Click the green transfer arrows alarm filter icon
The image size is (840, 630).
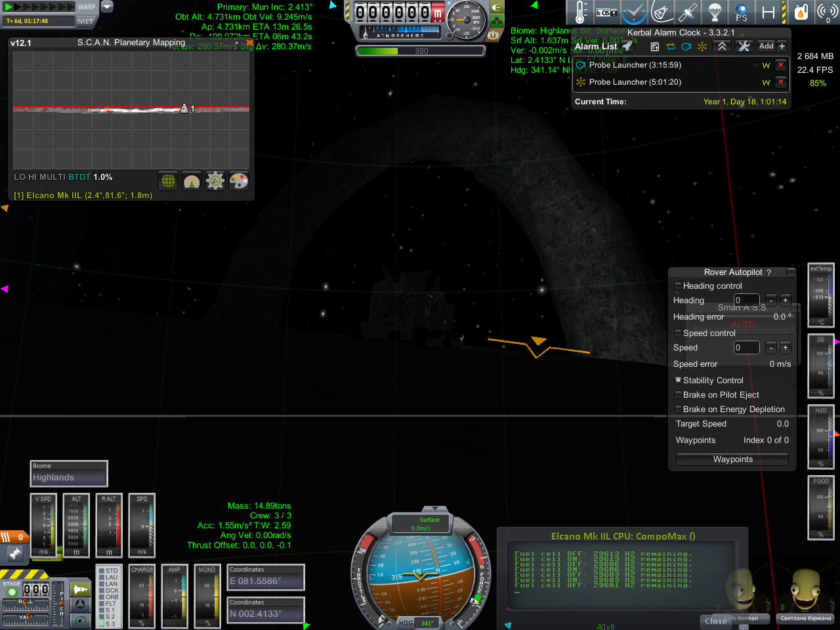[671, 47]
